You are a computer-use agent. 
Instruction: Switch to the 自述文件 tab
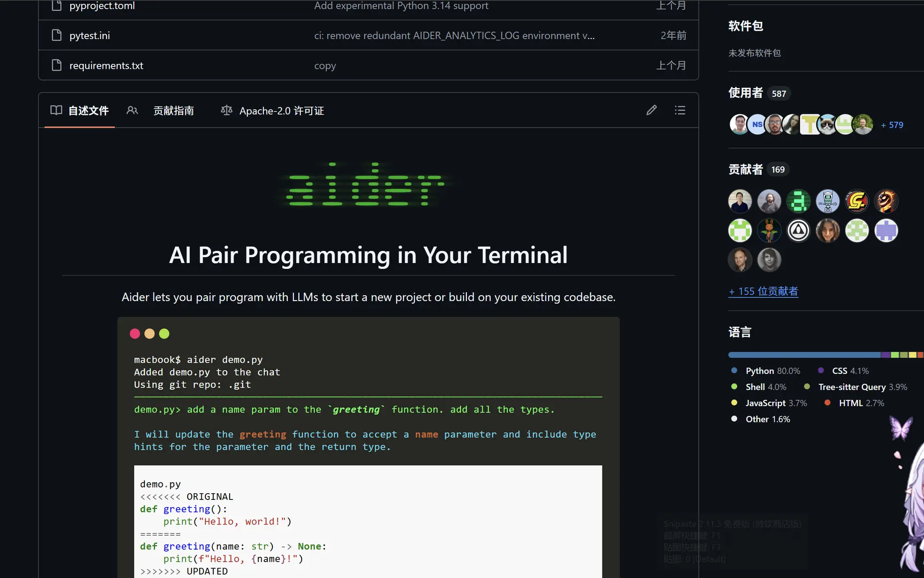point(79,111)
